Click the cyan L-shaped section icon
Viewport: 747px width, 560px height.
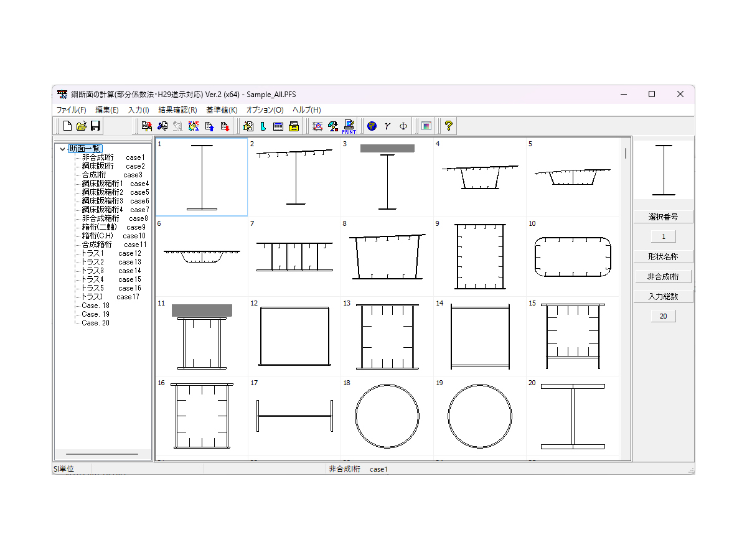263,126
